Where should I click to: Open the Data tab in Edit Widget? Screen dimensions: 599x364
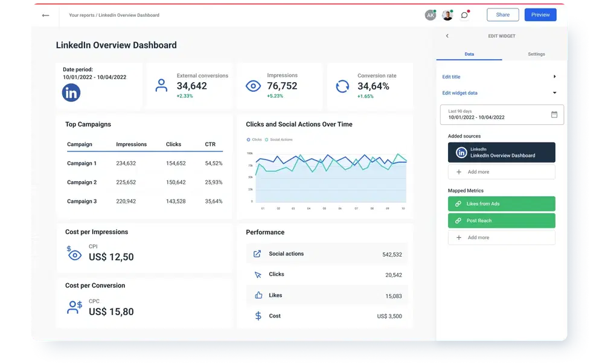[x=469, y=54]
